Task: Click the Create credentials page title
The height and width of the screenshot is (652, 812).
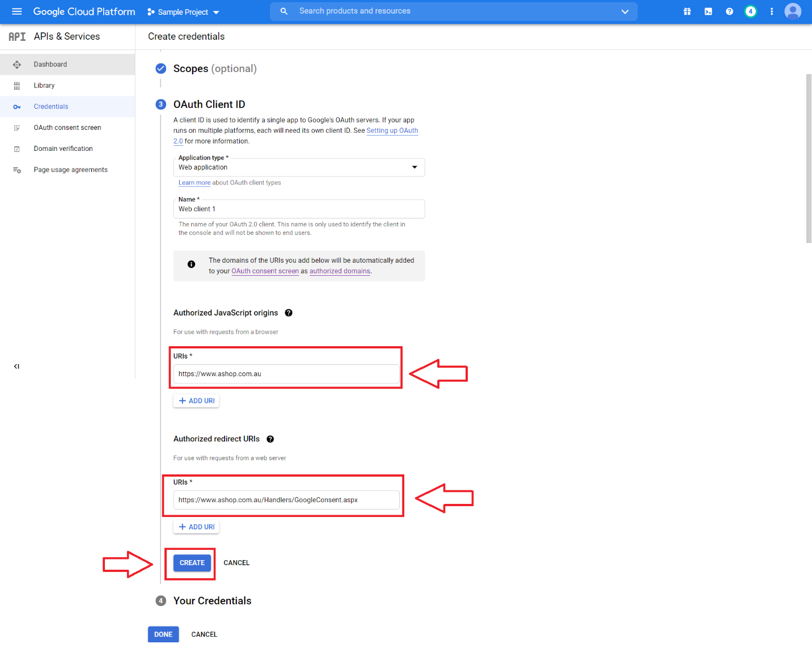Action: [186, 36]
